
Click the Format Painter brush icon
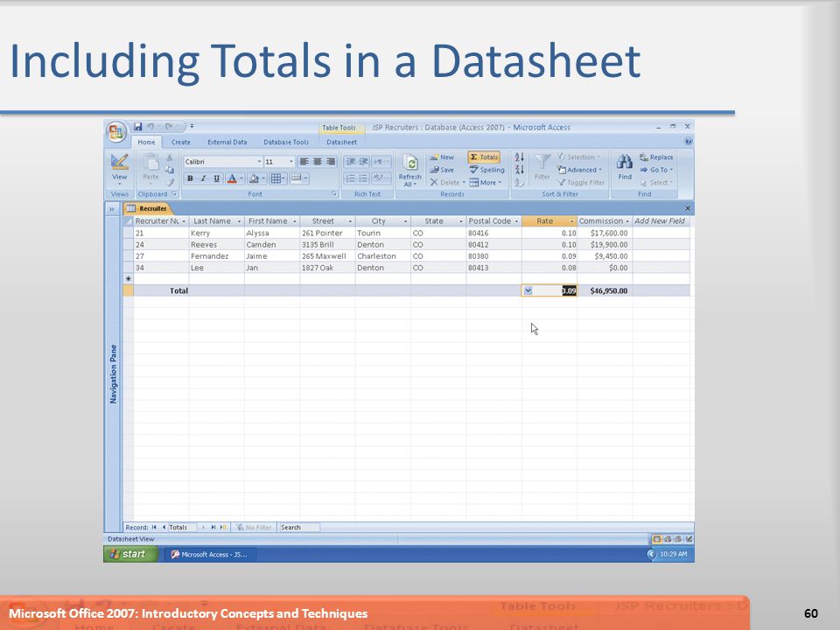pyautogui.click(x=170, y=182)
